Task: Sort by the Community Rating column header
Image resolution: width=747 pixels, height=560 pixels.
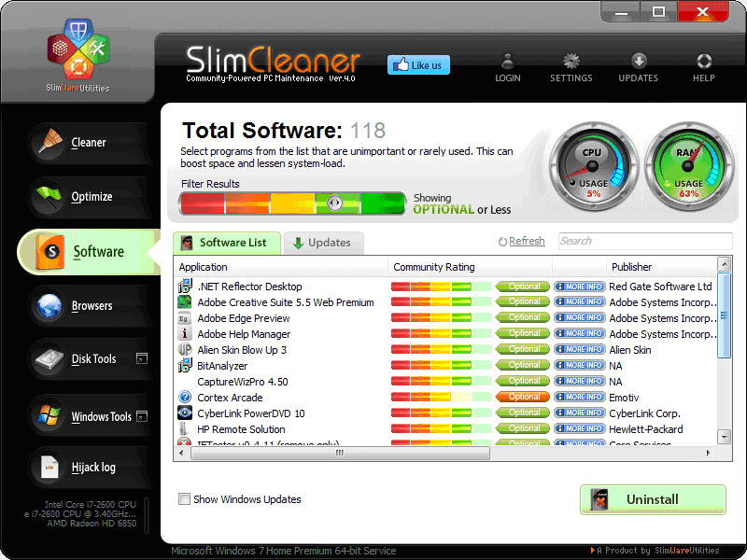Action: click(x=471, y=267)
